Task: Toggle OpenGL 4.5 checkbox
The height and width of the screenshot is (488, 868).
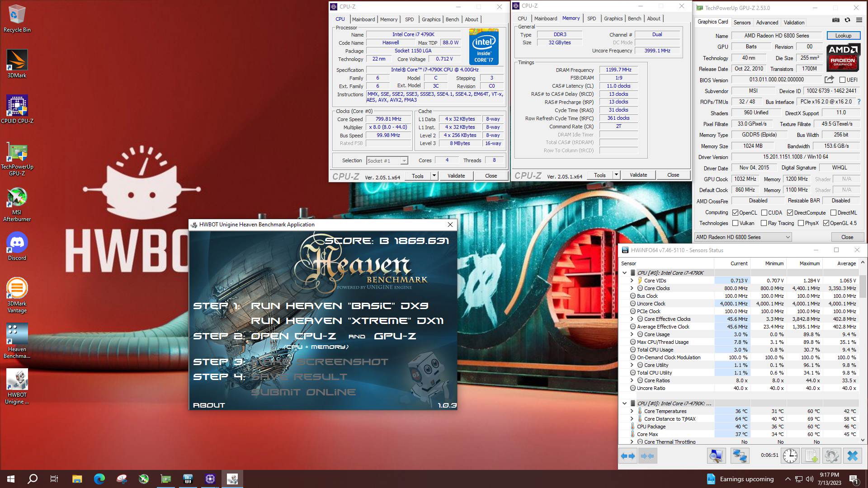Action: [x=826, y=223]
